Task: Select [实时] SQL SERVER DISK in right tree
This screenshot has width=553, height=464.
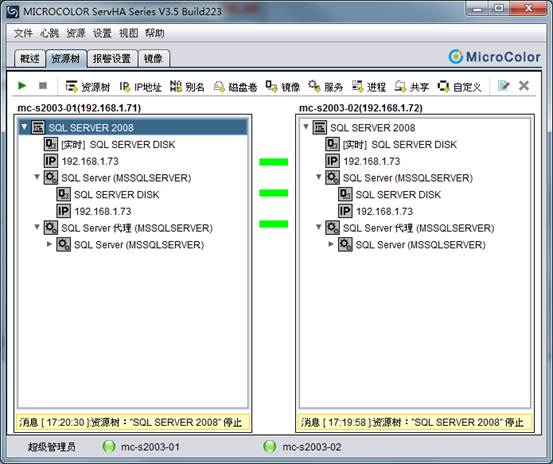Action: pyautogui.click(x=400, y=144)
